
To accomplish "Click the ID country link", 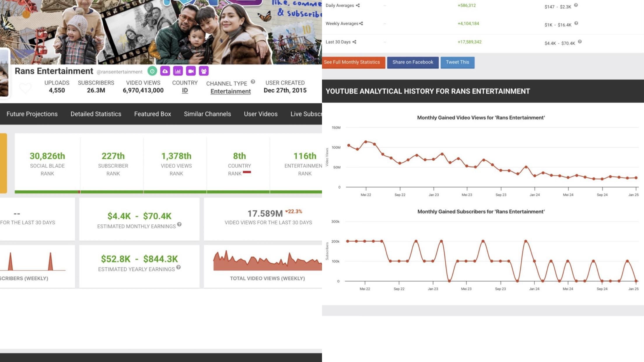I will coord(185,91).
